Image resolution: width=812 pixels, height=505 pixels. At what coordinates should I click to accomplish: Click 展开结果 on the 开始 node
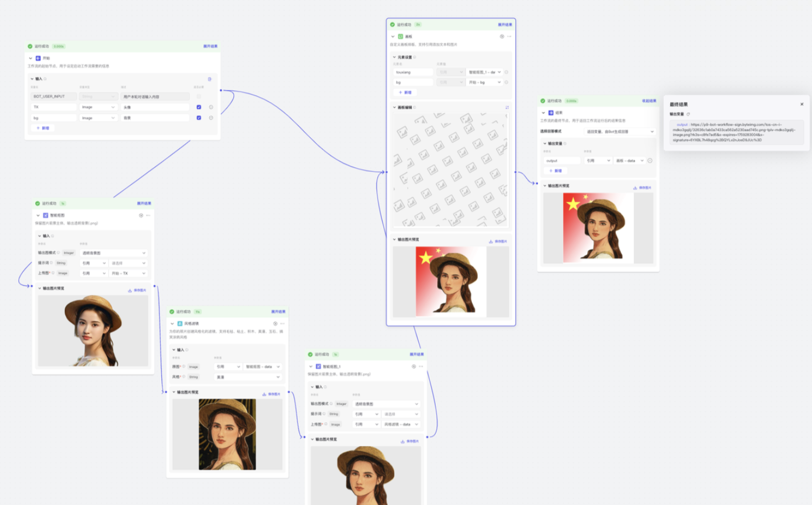210,46
